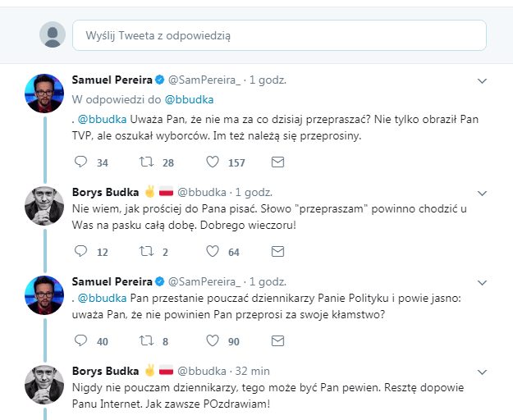
Task: Share Budka's first tweet via message icon
Action: click(277, 252)
